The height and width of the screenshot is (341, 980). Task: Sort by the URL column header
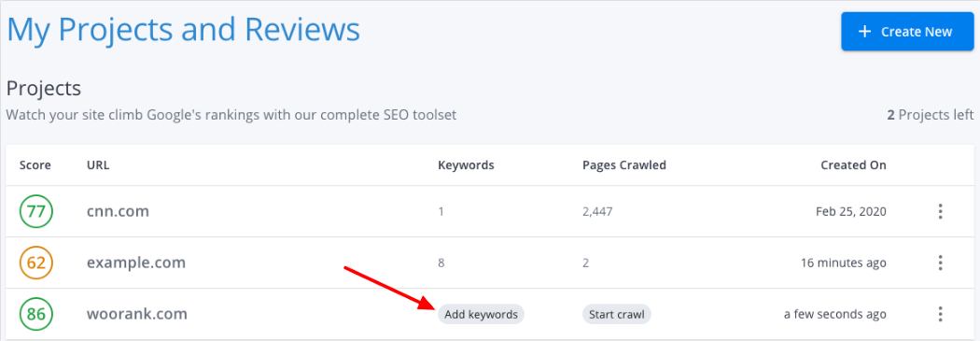coord(98,165)
